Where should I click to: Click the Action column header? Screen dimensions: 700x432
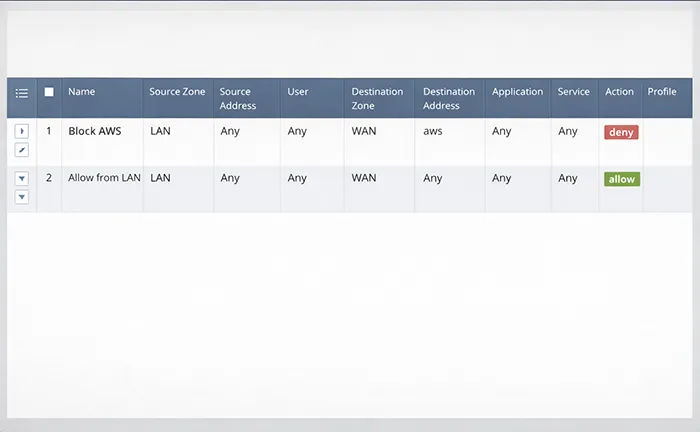click(619, 92)
